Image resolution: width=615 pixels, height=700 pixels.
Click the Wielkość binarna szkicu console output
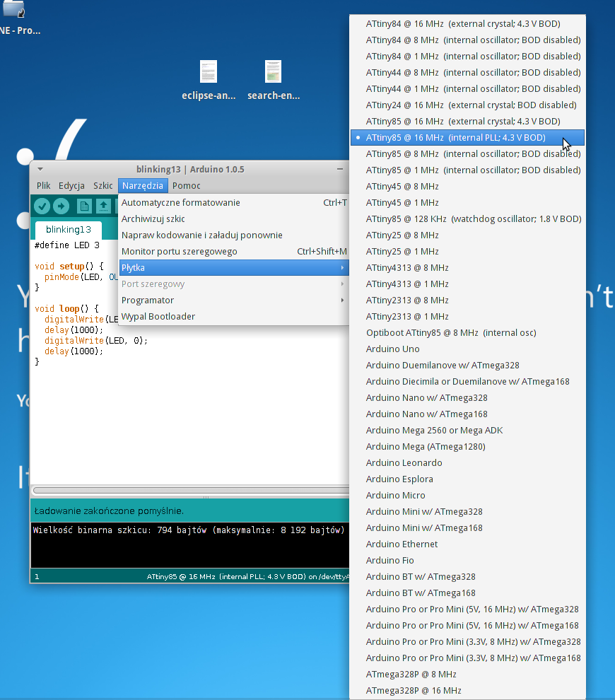coord(189,530)
